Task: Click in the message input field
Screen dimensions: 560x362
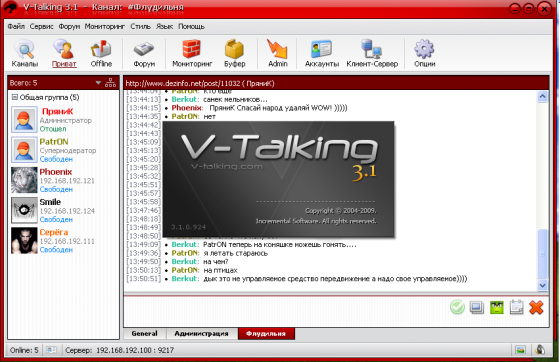Action: (x=286, y=311)
